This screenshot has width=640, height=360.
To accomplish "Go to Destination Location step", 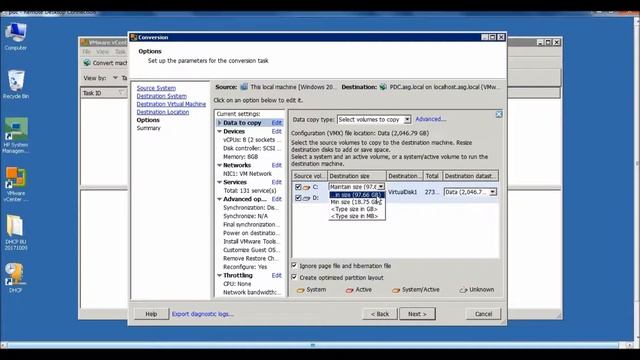I will [162, 112].
